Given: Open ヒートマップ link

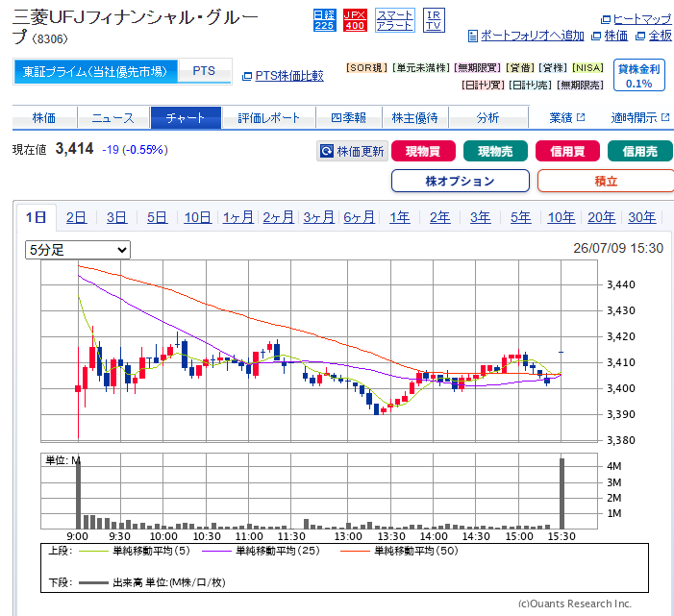Looking at the screenshot, I should [x=641, y=19].
